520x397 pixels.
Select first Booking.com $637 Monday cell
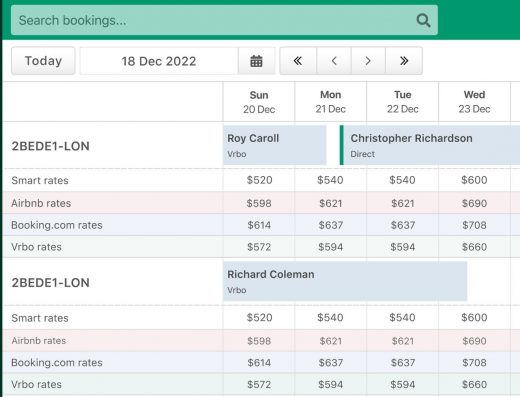pos(330,225)
